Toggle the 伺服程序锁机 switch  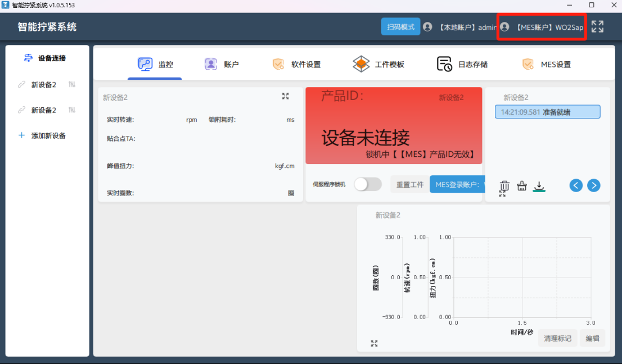(x=368, y=184)
